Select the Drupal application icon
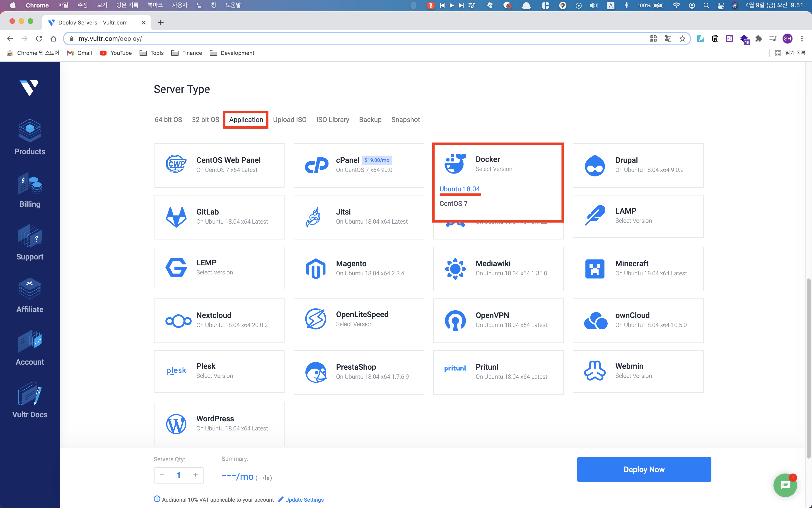812x508 pixels. click(594, 165)
